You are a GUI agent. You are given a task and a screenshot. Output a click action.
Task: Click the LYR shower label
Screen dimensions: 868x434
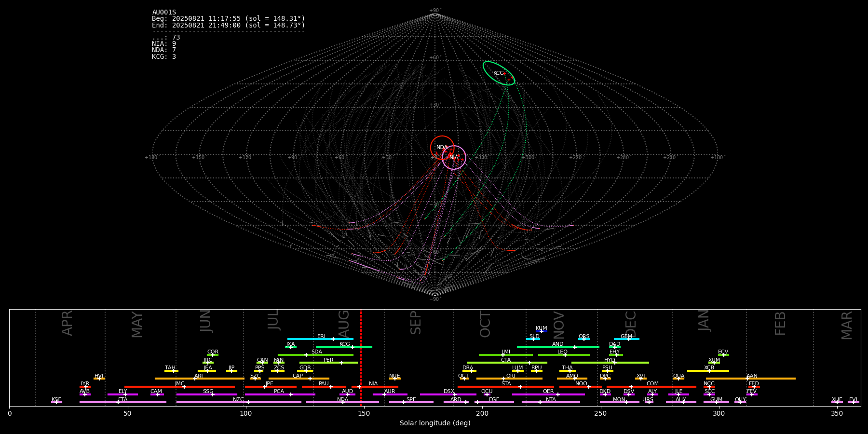(85, 384)
